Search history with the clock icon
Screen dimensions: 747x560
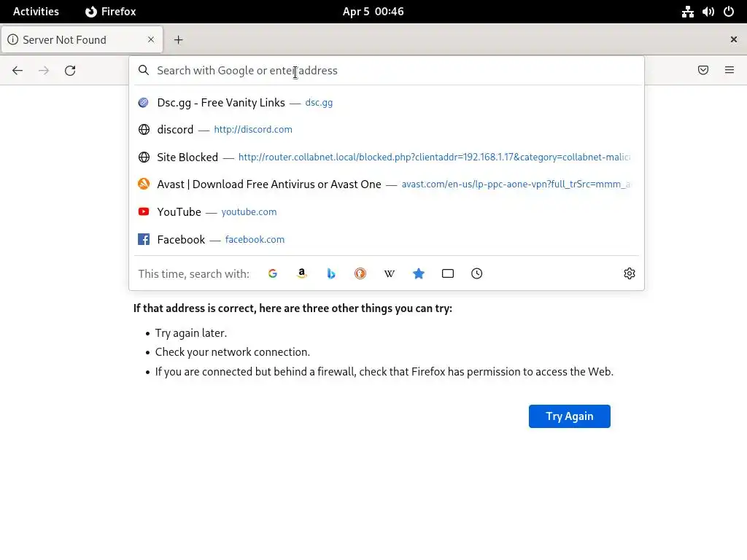477,273
